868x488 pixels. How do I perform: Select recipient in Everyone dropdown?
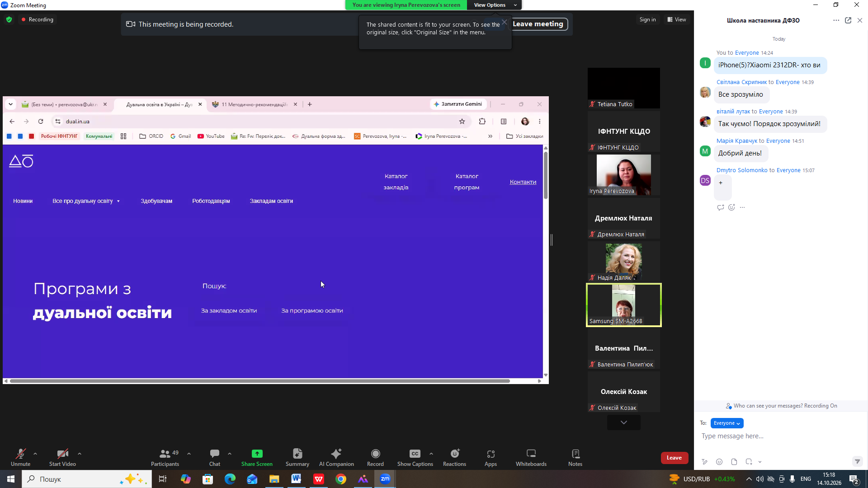coord(727,423)
